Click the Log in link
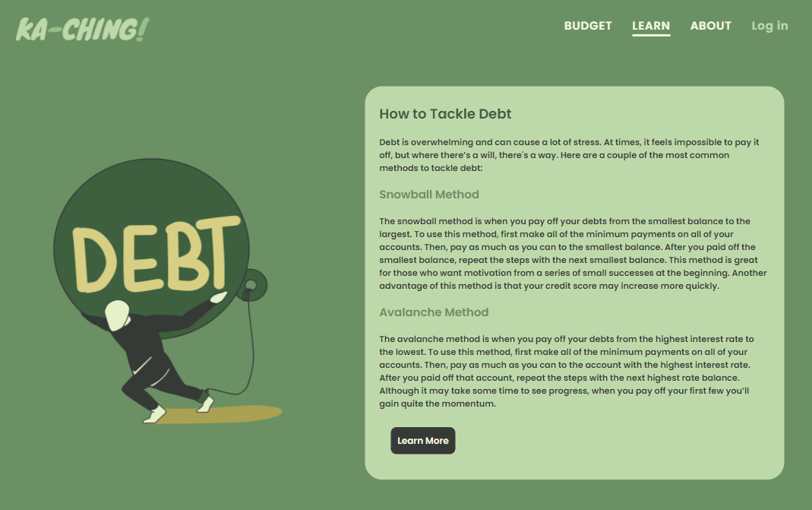 click(769, 26)
